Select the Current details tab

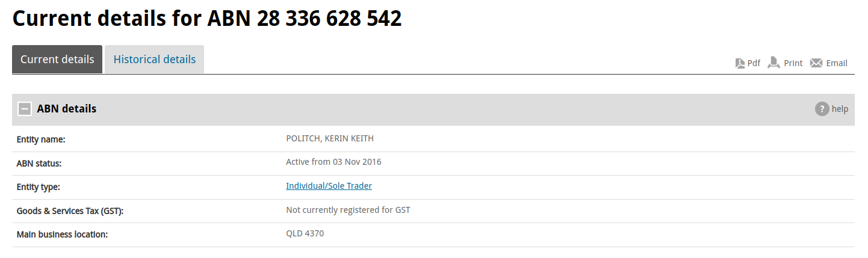pos(57,60)
